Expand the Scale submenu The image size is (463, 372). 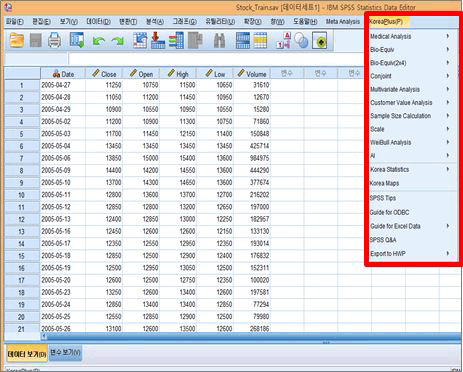411,129
